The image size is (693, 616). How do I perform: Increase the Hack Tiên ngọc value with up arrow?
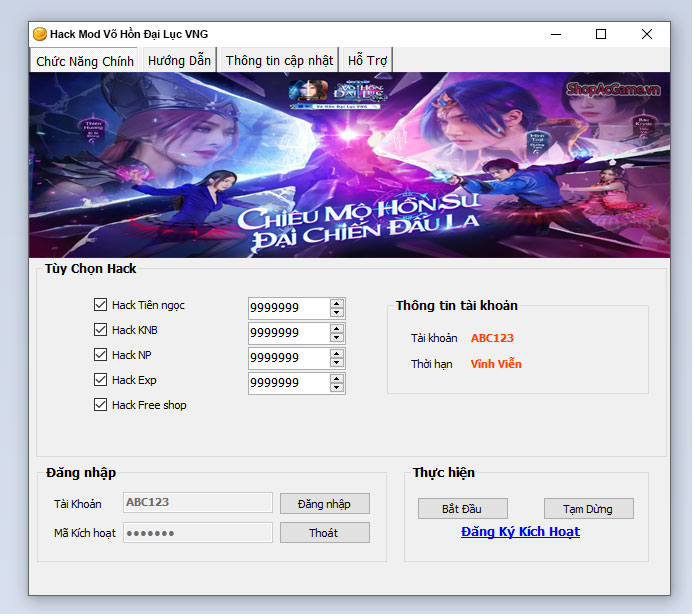coord(337,304)
